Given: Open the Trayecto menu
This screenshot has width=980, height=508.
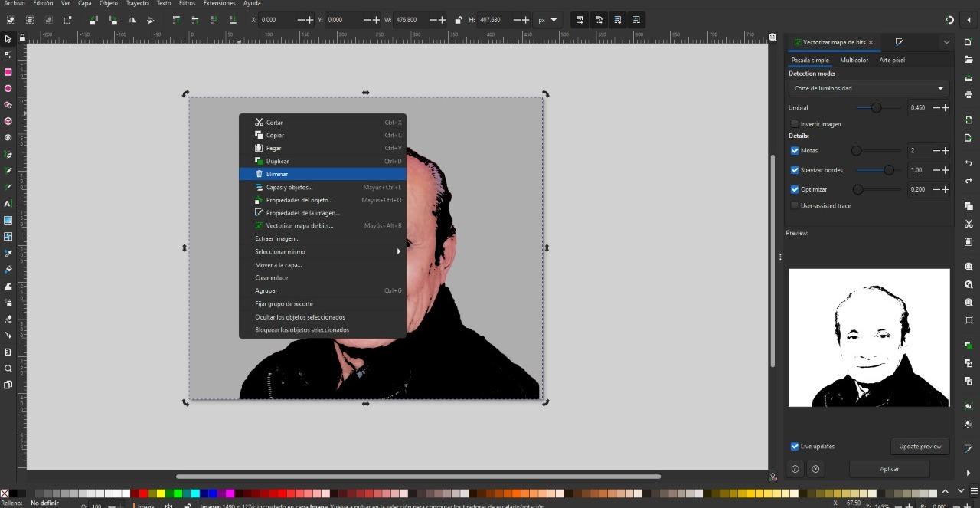Looking at the screenshot, I should pos(137,4).
